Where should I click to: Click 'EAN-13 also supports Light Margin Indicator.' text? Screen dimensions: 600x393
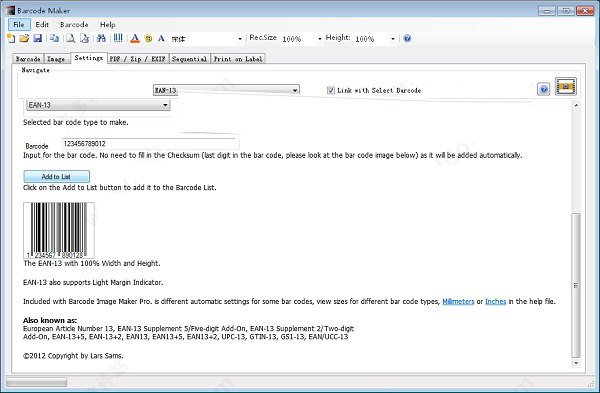[93, 282]
